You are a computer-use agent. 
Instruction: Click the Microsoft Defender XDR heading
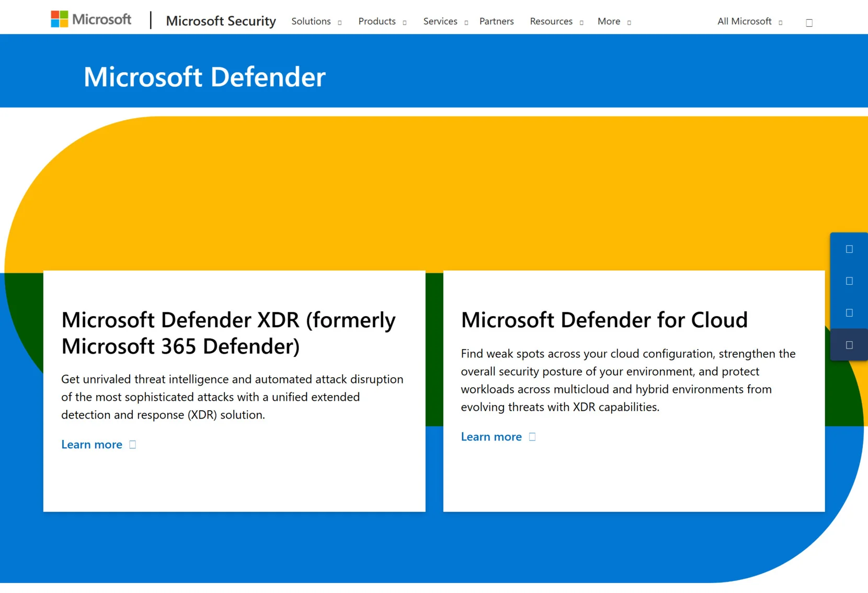coord(229,333)
